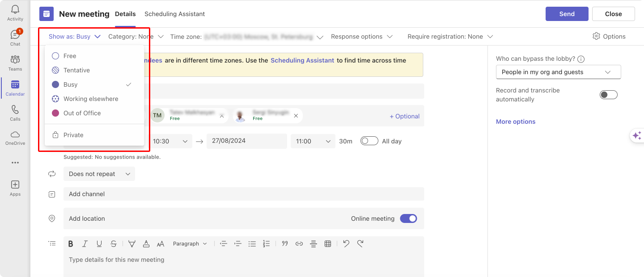The height and width of the screenshot is (277, 644).
Task: Decrease indent in the editor
Action: coord(224,243)
